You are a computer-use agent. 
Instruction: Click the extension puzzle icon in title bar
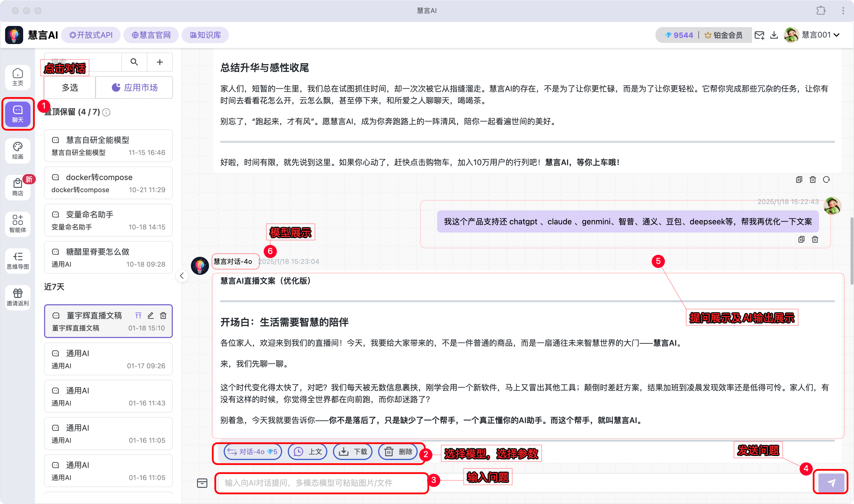tap(821, 10)
